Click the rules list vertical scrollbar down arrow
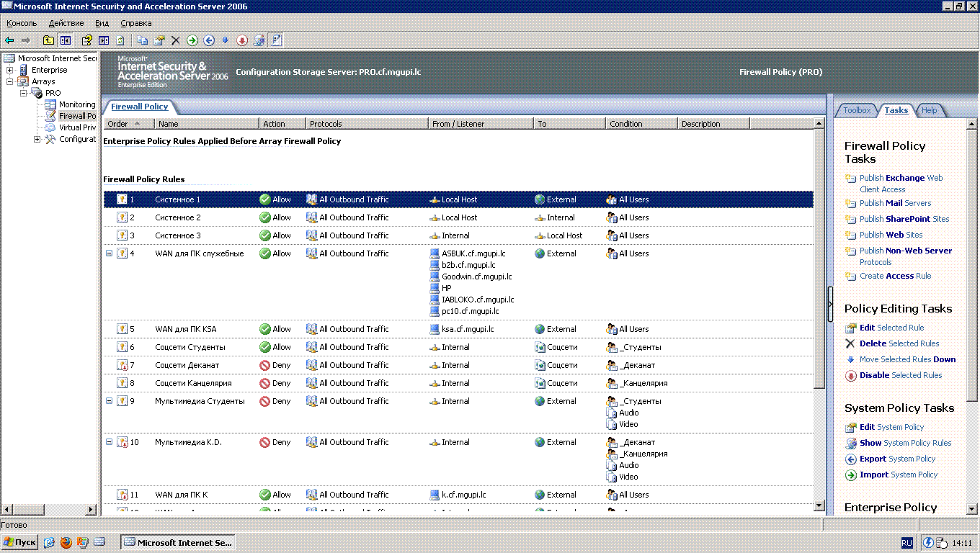This screenshot has width=980, height=553. click(x=819, y=506)
